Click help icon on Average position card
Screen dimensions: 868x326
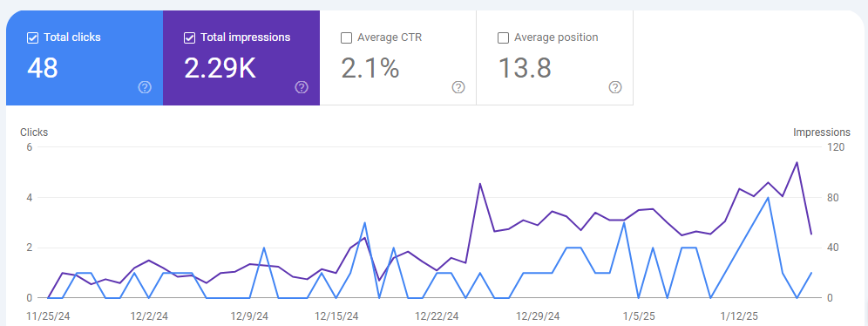point(615,87)
